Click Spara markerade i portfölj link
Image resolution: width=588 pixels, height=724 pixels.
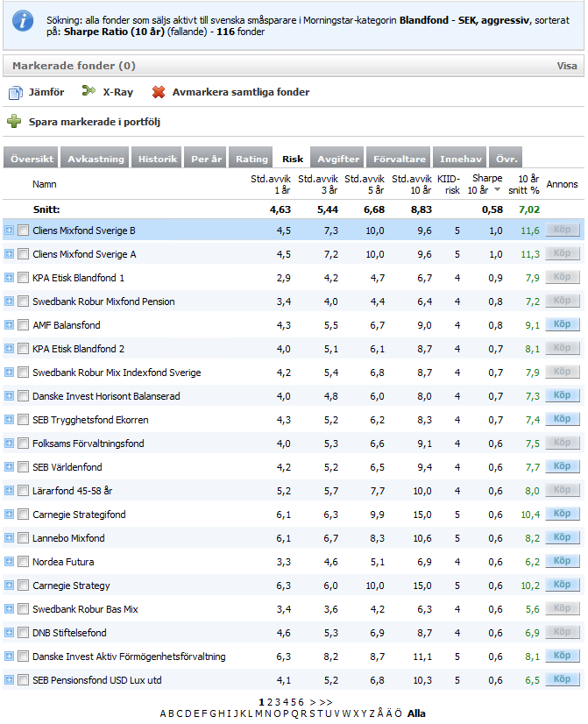[94, 122]
